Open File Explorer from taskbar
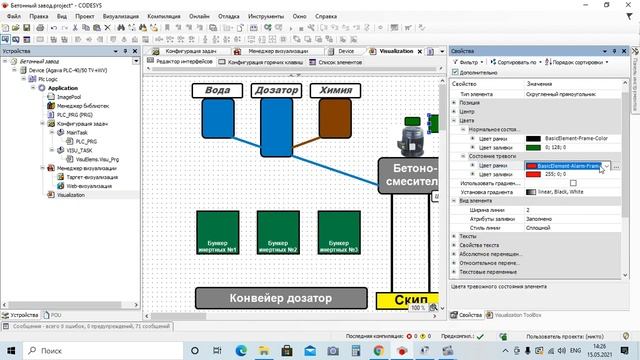The height and width of the screenshot is (360, 640). [264, 350]
